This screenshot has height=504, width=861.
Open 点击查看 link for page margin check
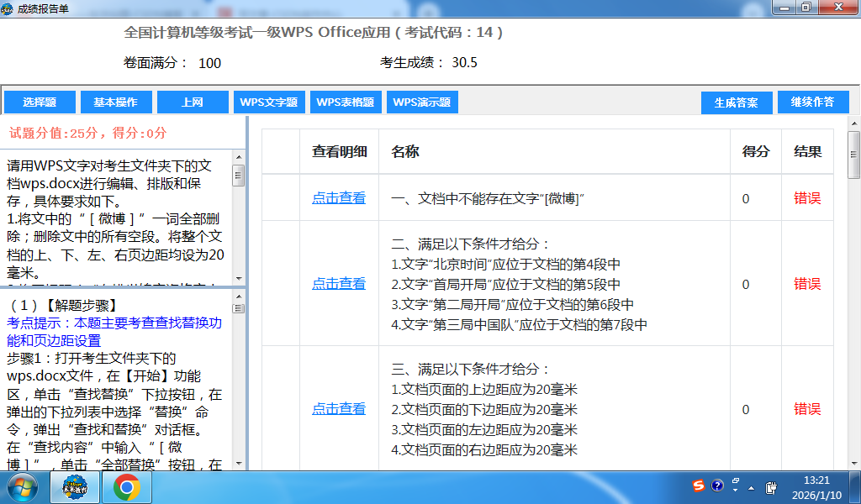(x=339, y=408)
